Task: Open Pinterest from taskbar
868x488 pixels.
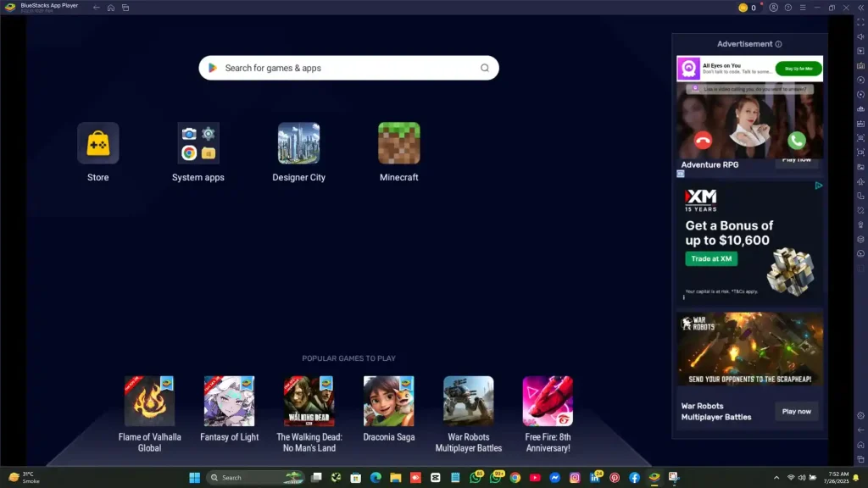Action: (615, 478)
